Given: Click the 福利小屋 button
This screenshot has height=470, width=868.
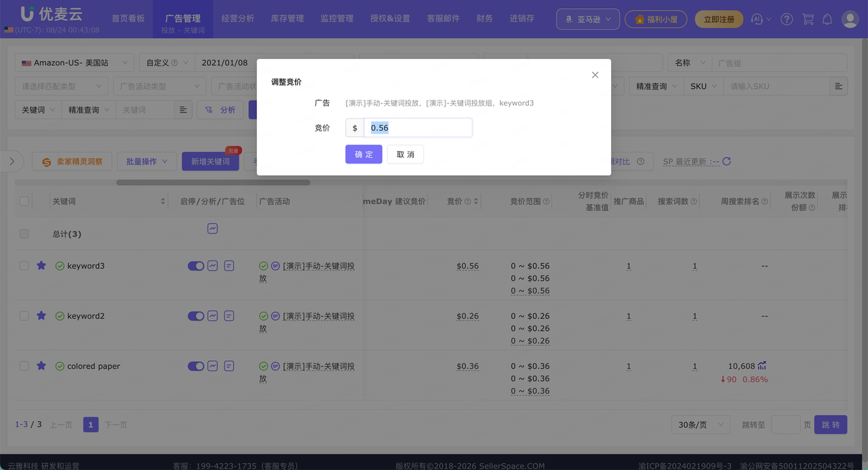Looking at the screenshot, I should coord(656,19).
